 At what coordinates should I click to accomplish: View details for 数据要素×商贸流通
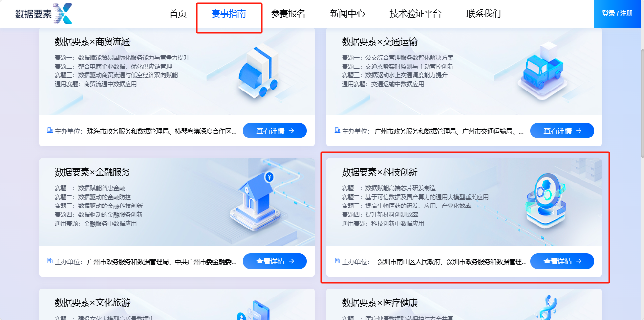(275, 131)
